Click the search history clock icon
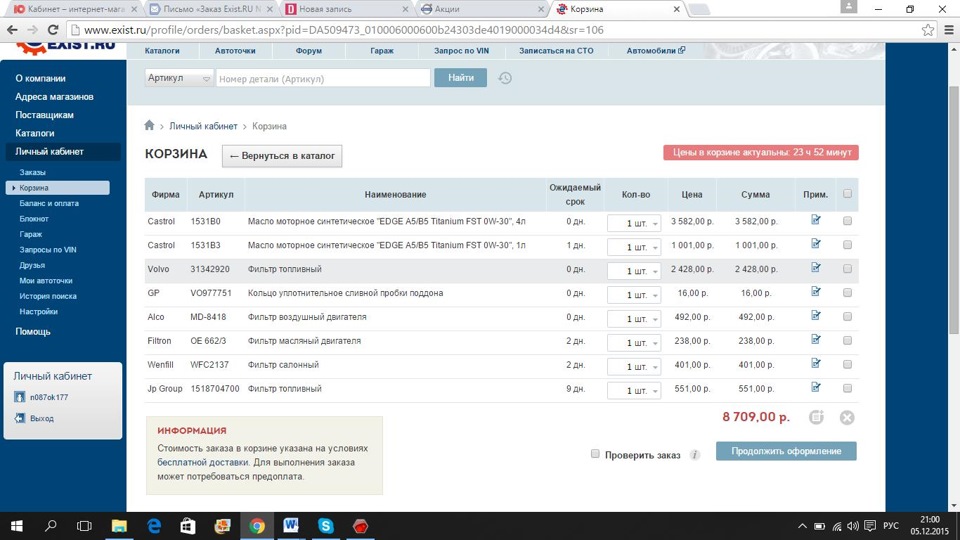Viewport: 960px width, 540px height. (x=504, y=78)
